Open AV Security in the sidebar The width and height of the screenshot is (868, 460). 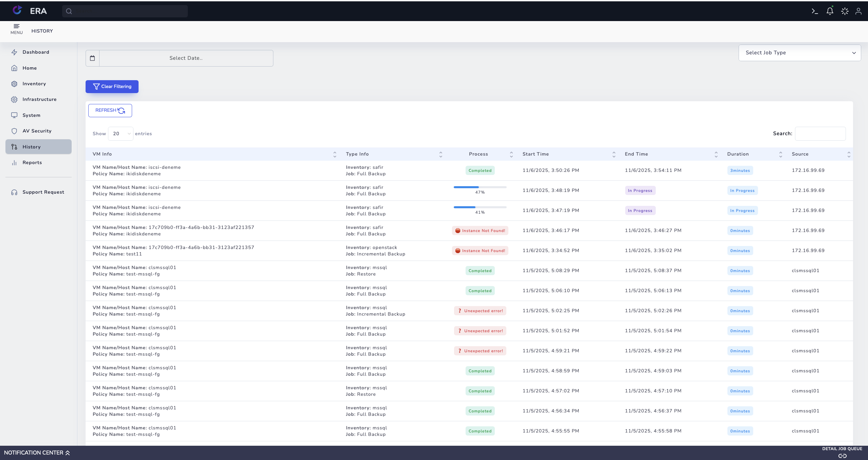click(x=37, y=131)
